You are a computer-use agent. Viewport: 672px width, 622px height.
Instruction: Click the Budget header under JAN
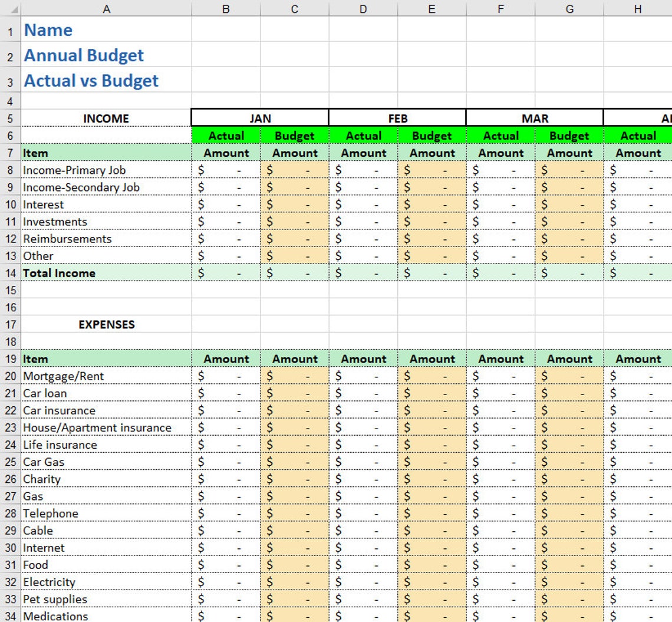(294, 136)
